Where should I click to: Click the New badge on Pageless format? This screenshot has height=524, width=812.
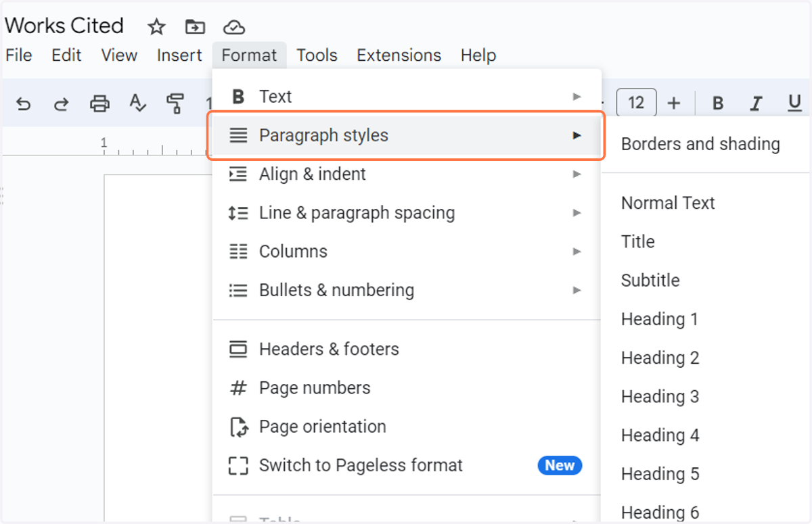560,465
